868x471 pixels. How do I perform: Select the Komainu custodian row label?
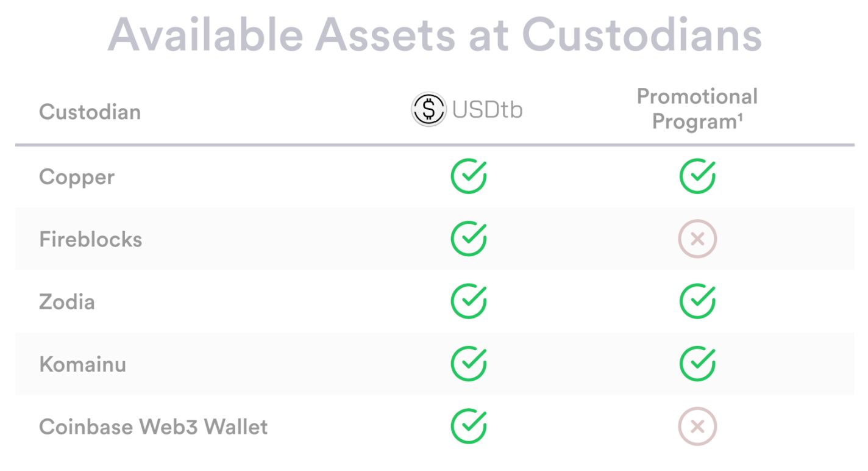coord(82,364)
